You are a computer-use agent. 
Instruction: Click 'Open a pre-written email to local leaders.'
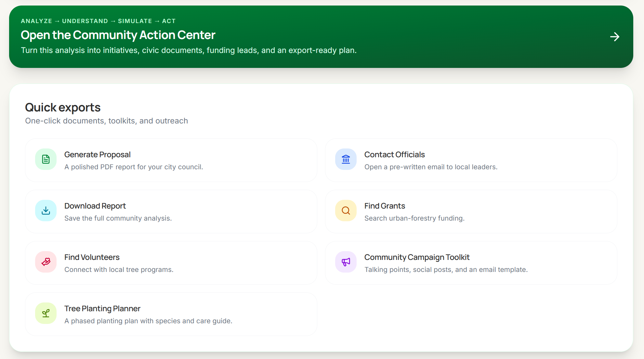pyautogui.click(x=431, y=167)
